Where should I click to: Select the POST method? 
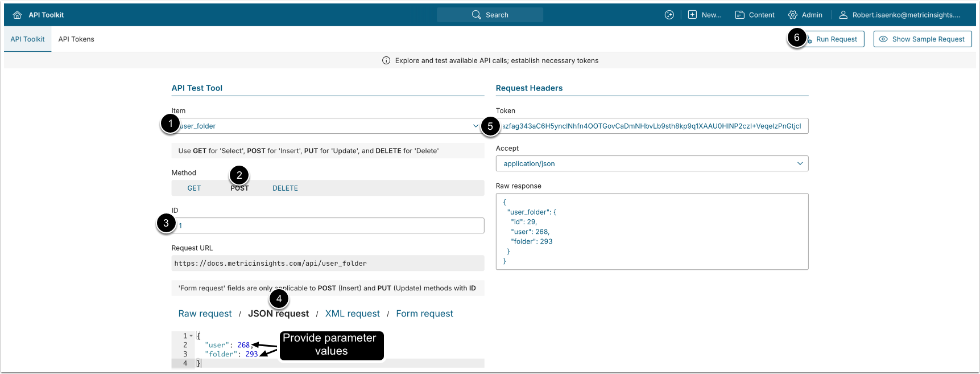(x=239, y=188)
